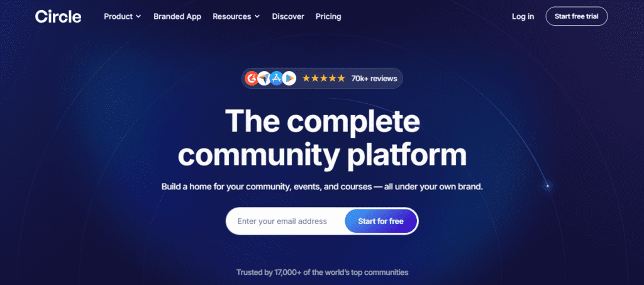The height and width of the screenshot is (285, 644).
Task: Open the Product navigation item
Action: point(123,16)
